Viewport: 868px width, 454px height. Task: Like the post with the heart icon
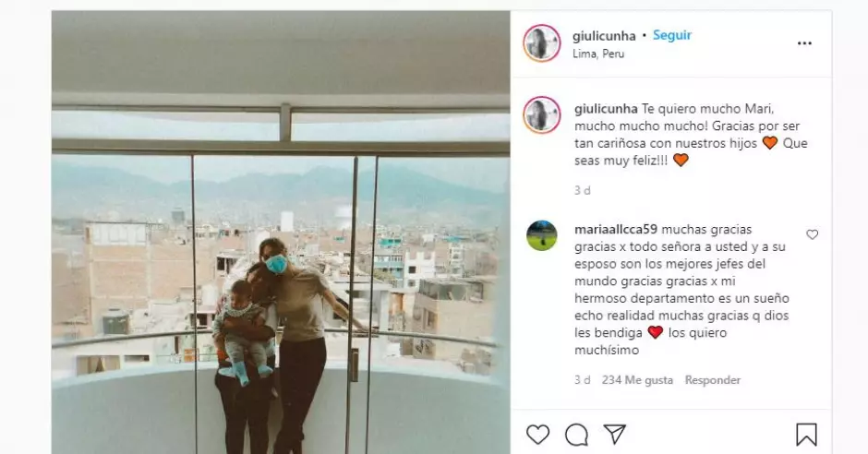coord(537,435)
